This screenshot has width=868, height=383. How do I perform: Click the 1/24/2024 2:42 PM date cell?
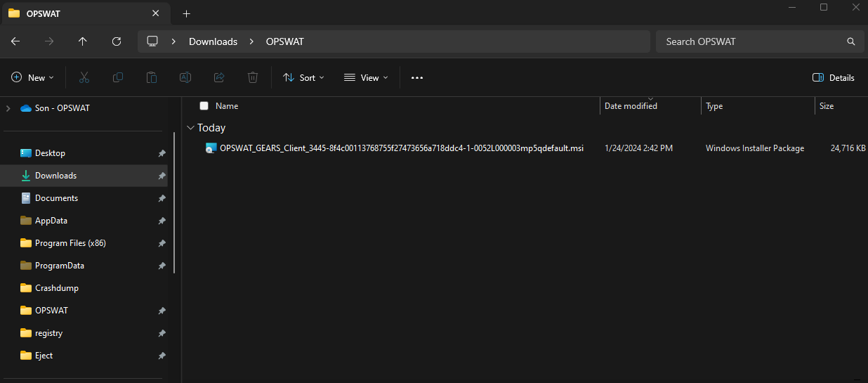coord(638,148)
